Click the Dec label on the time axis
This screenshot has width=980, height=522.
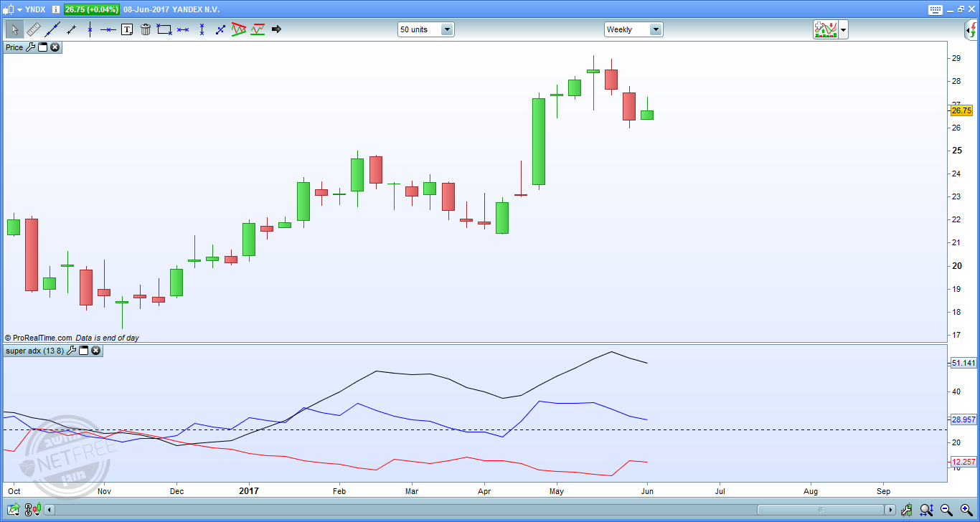click(176, 491)
